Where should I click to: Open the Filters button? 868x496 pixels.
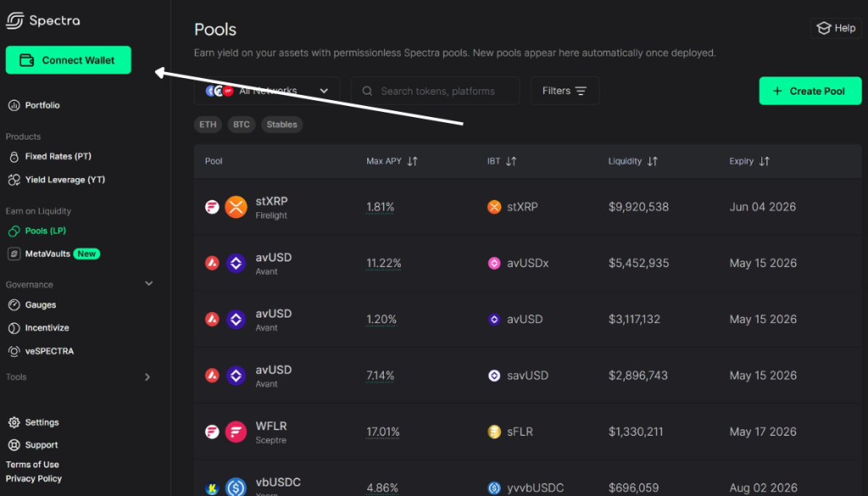click(x=565, y=91)
